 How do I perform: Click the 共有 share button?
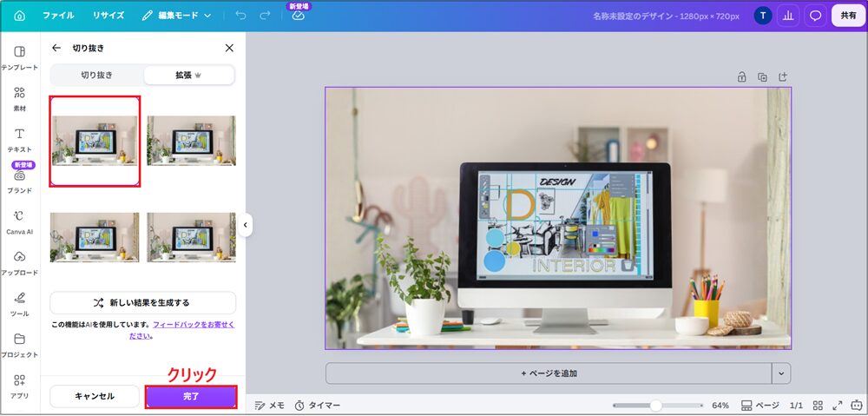pos(848,16)
